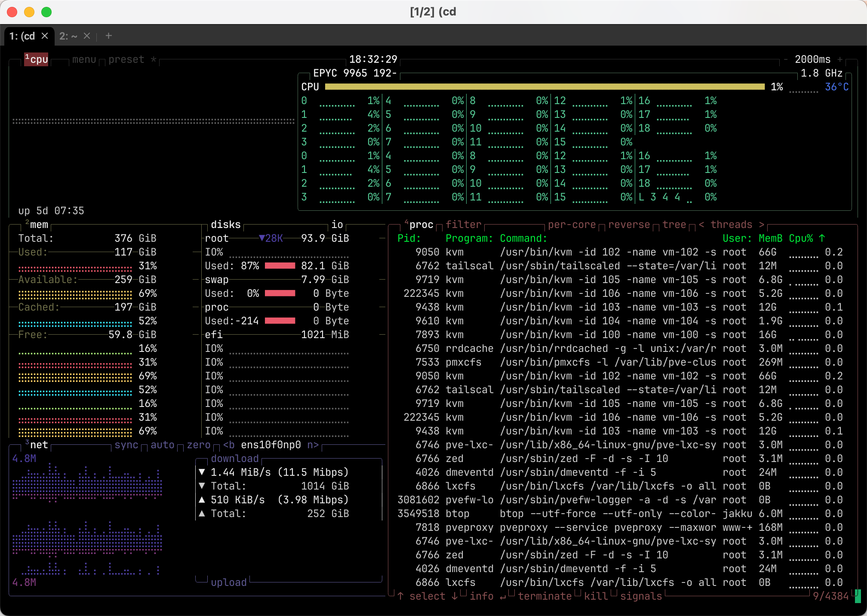Click the Command: column header

(x=524, y=238)
